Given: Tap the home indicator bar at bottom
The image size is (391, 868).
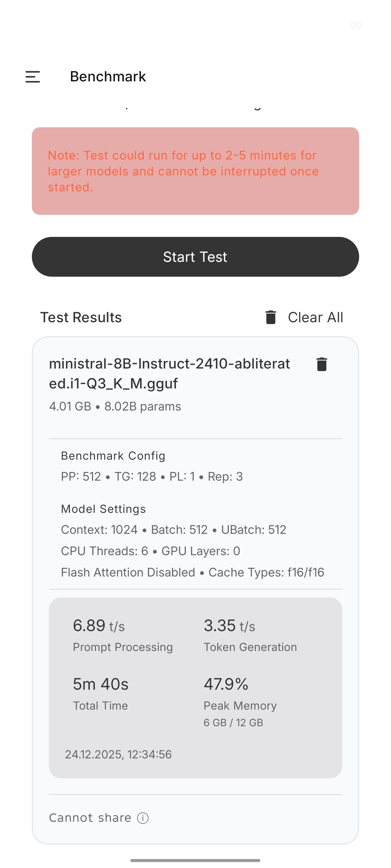Looking at the screenshot, I should [195, 860].
